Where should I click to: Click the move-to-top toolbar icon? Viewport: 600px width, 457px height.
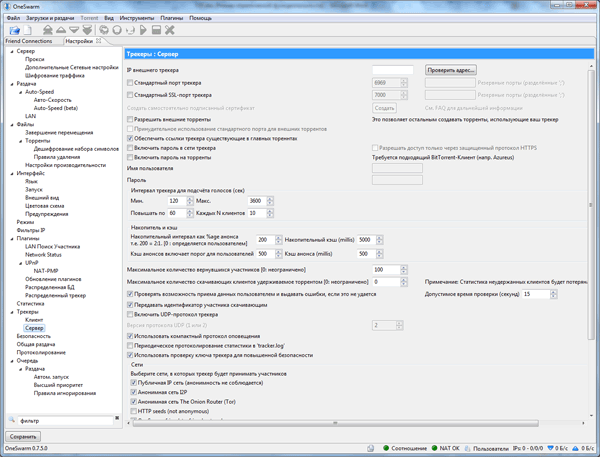click(47, 30)
